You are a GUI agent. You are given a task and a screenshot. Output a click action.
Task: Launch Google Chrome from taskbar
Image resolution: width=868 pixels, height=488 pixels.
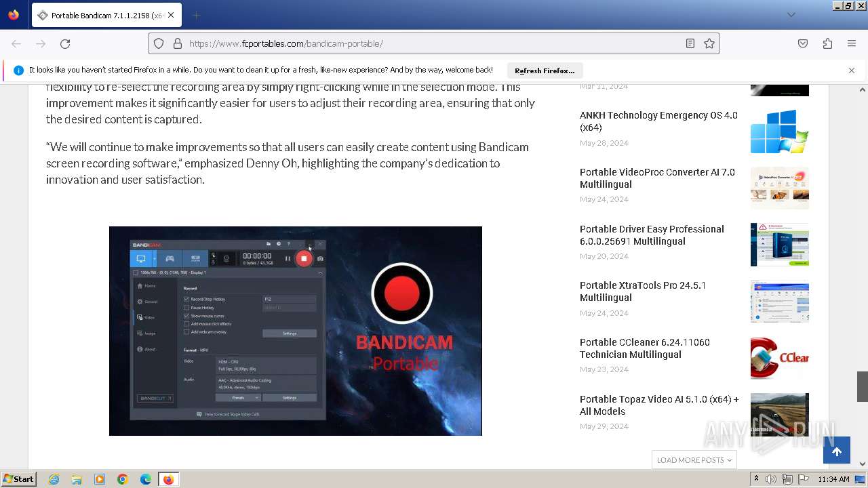tap(123, 479)
